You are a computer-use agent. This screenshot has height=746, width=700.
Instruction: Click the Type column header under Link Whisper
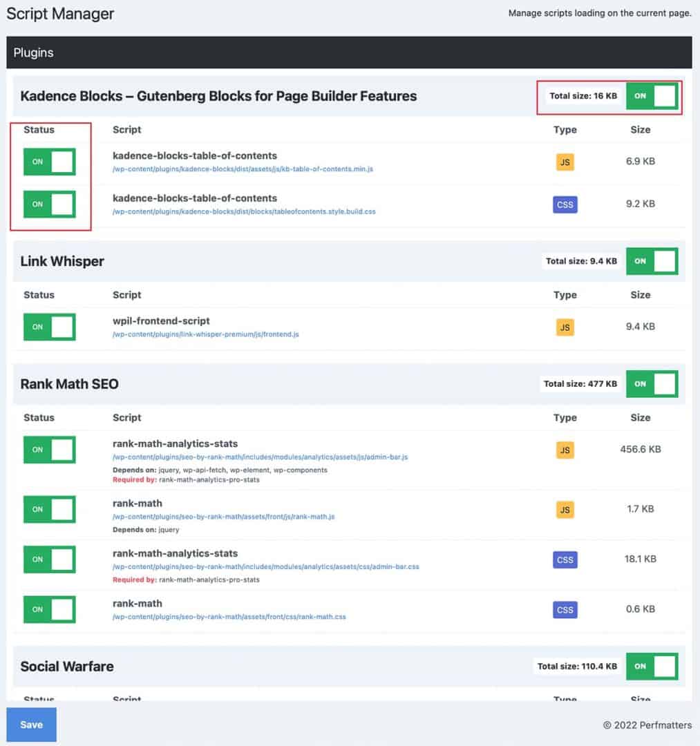565,295
